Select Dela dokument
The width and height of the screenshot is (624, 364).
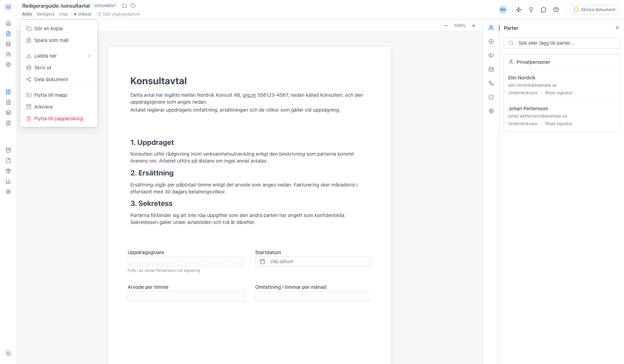click(59, 79)
